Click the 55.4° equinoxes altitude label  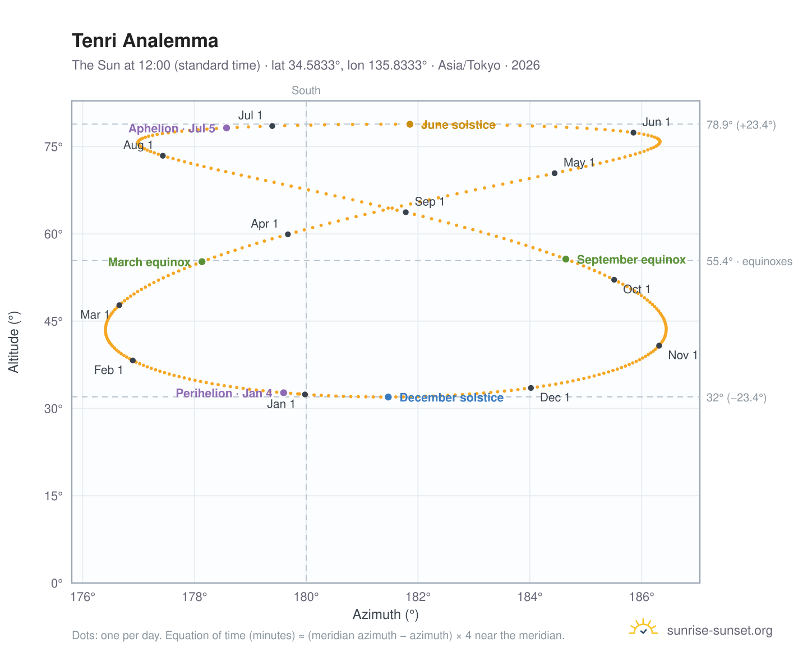pyautogui.click(x=750, y=261)
